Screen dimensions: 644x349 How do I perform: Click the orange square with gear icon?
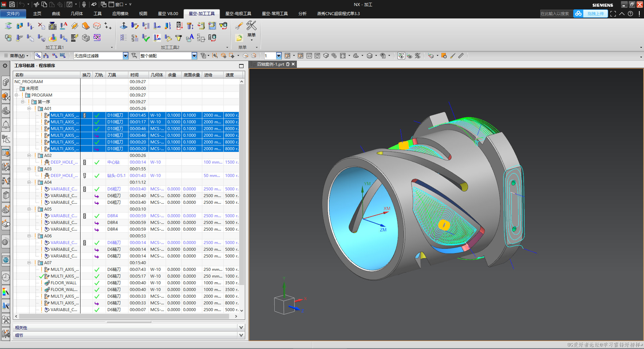(x=444, y=56)
